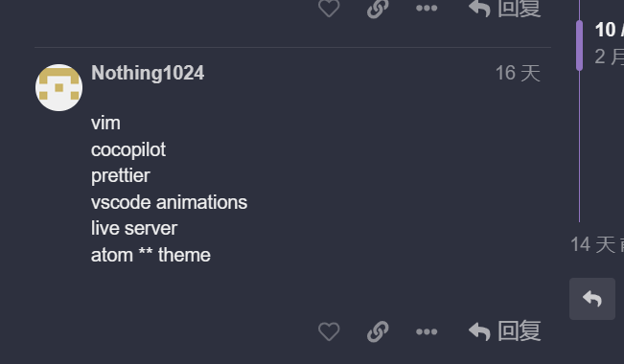Open more actions ellipsis below Nothing1024's post

coord(427,331)
